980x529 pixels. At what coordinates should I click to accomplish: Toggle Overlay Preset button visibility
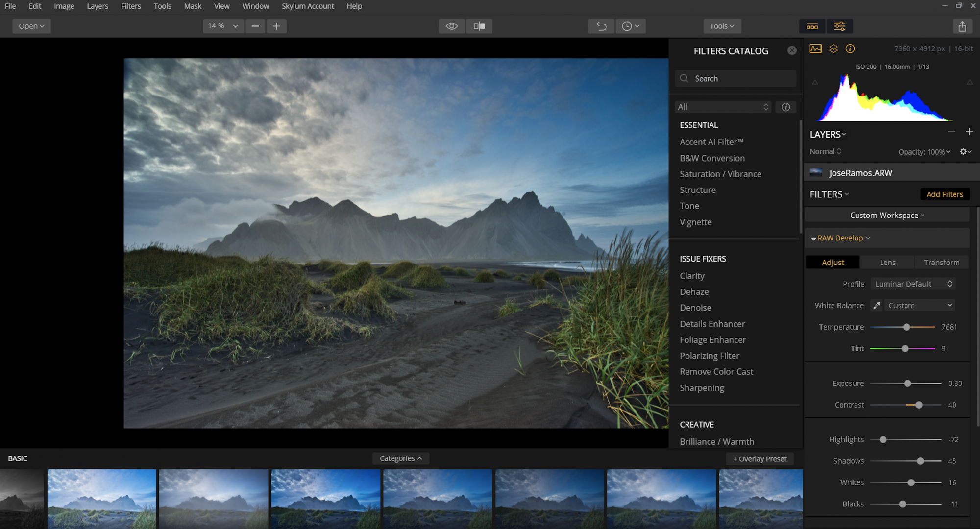point(759,458)
